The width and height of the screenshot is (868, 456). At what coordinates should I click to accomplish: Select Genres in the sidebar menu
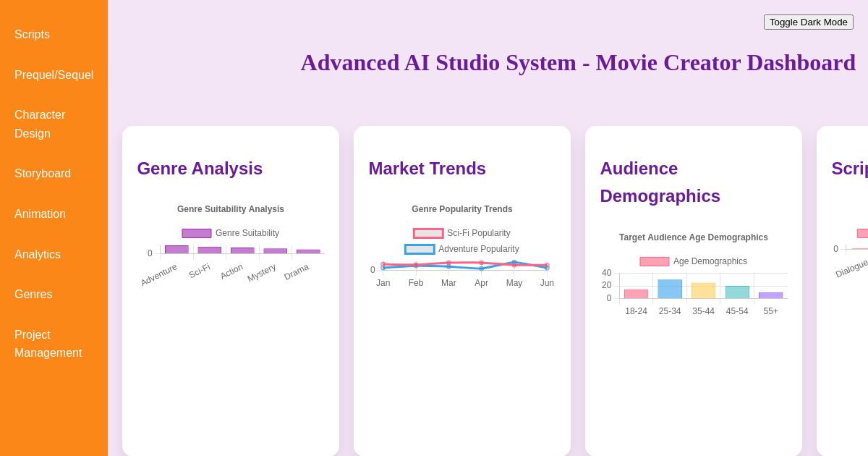[x=33, y=295]
